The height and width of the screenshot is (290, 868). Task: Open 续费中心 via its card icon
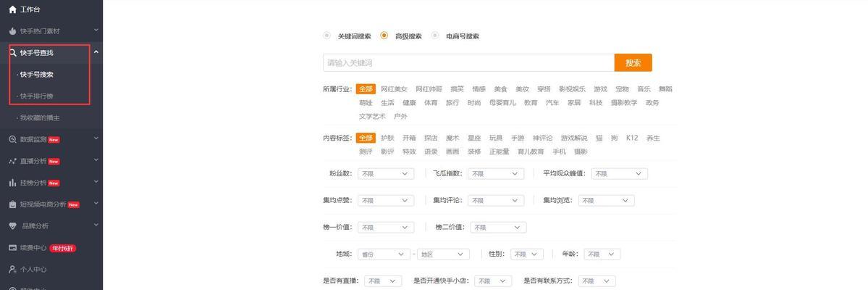[13, 248]
